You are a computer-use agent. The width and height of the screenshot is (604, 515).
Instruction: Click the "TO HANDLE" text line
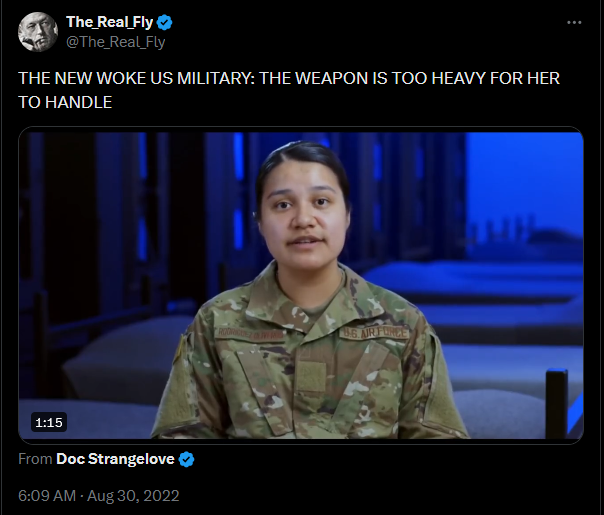[65, 102]
